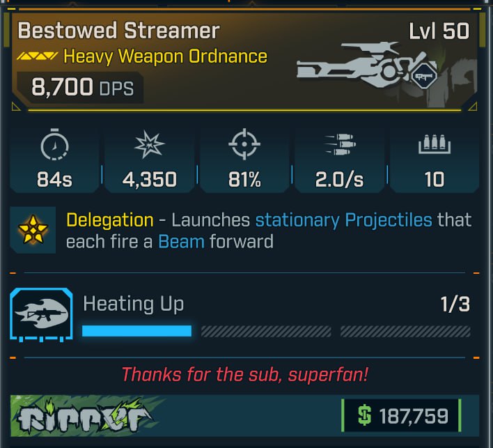Image resolution: width=493 pixels, height=448 pixels.
Task: Click the launcher weapon type hexagon badge
Action: click(x=424, y=76)
